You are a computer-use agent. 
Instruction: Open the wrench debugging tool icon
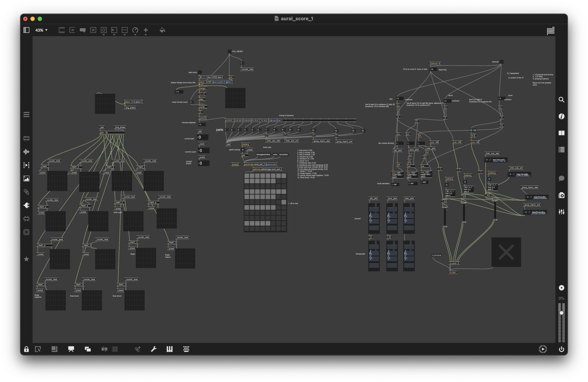153,349
